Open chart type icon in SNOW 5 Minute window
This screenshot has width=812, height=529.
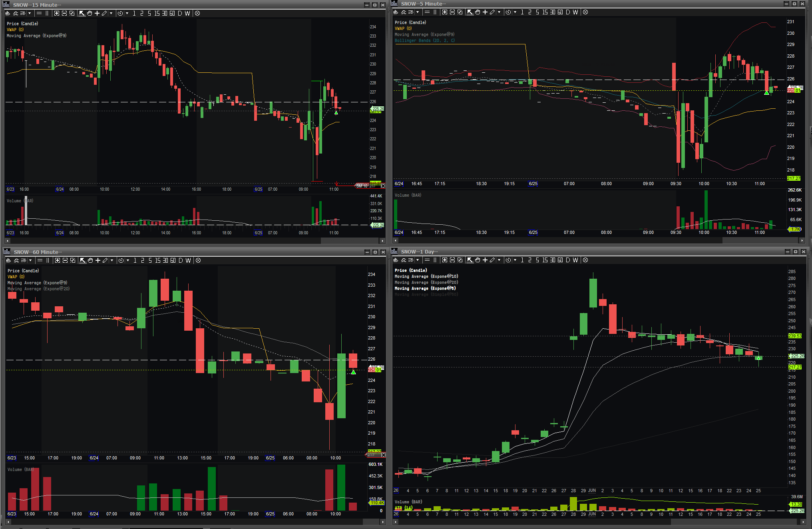(396, 12)
